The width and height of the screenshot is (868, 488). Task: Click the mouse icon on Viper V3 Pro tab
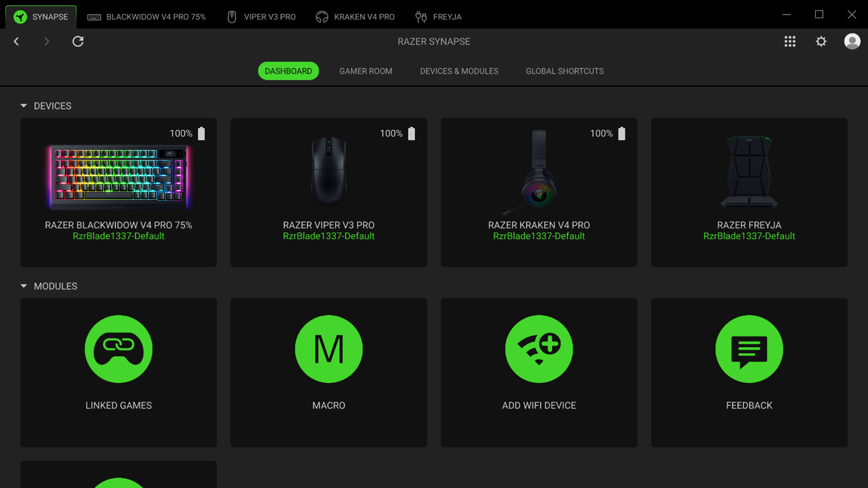(231, 16)
